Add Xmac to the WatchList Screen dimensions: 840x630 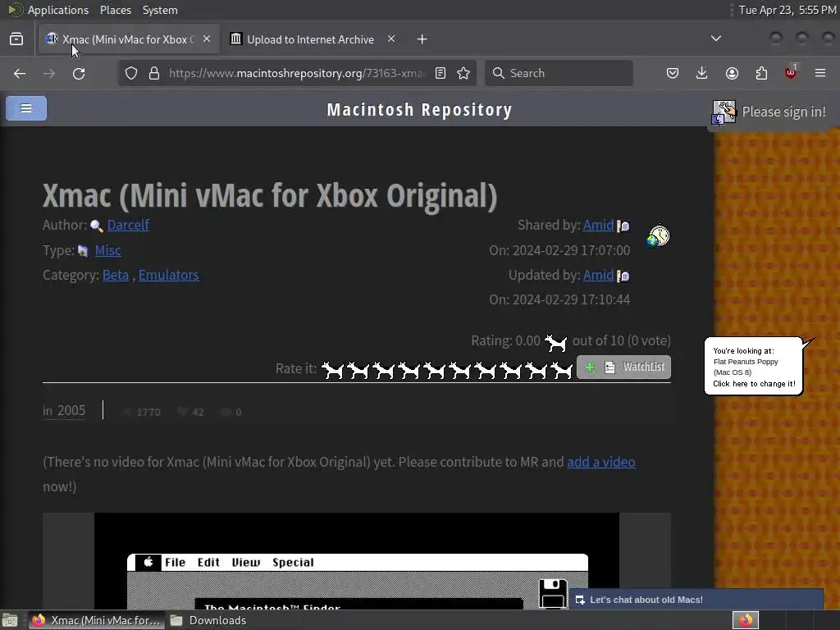(623, 367)
